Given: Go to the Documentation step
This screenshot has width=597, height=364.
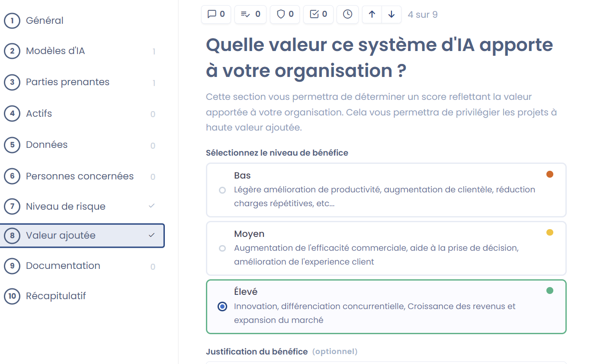Looking at the screenshot, I should coord(63,266).
